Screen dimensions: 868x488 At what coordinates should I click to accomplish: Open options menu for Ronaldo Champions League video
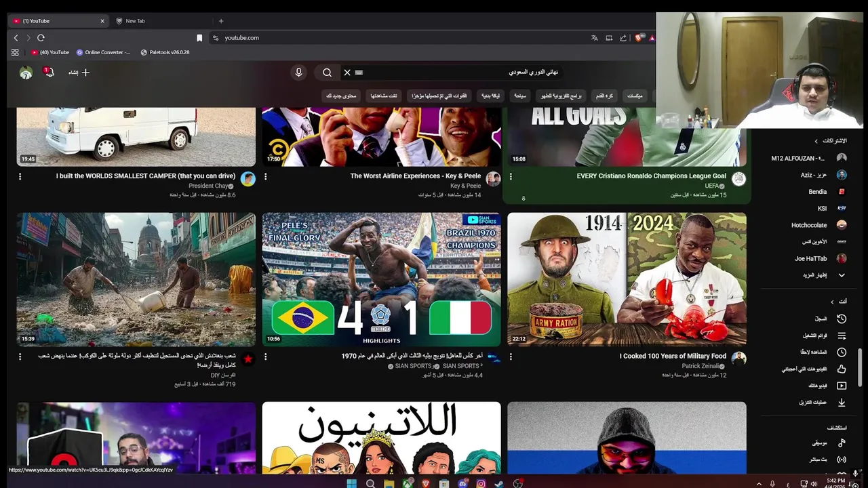(x=511, y=176)
